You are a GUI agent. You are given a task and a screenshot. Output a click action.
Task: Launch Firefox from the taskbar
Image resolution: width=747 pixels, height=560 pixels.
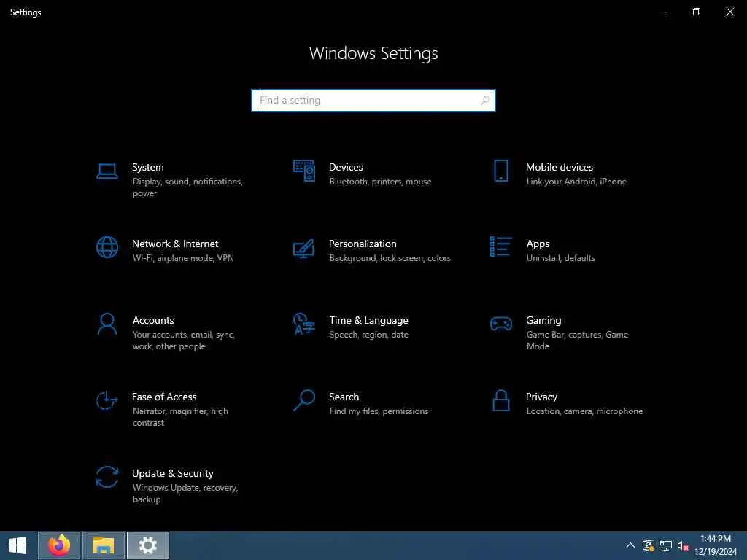pyautogui.click(x=59, y=545)
